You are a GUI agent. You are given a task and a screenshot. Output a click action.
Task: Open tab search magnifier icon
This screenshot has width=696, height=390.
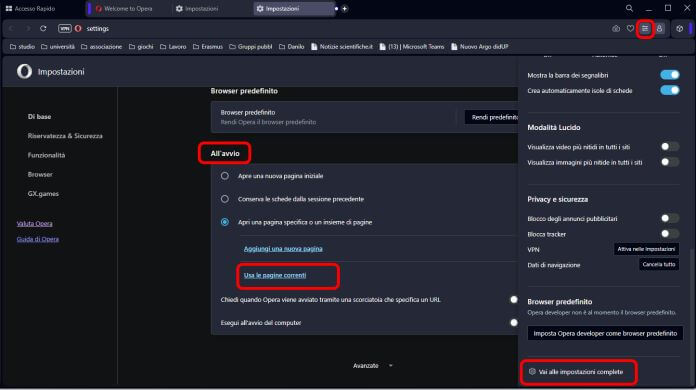tap(629, 8)
